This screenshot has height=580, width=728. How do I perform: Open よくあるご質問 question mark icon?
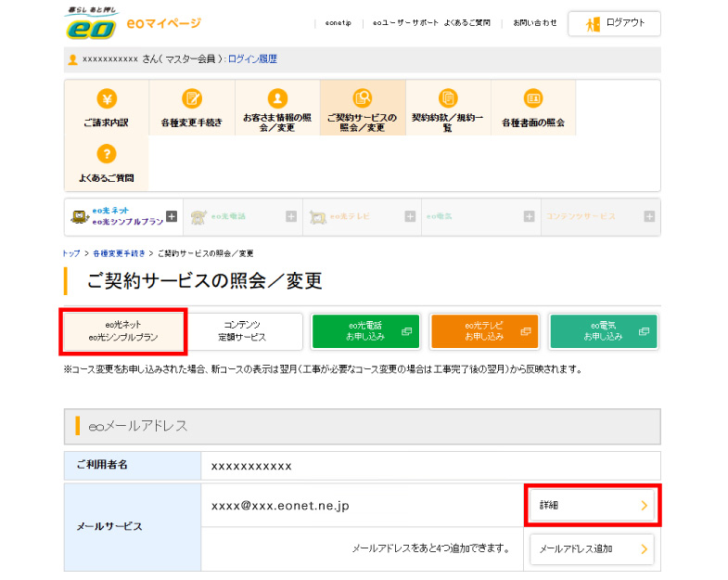pyautogui.click(x=107, y=153)
